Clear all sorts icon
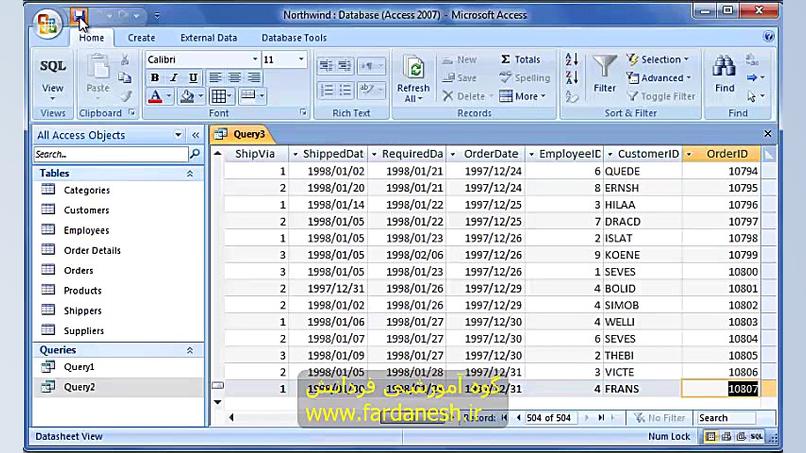This screenshot has width=806, height=453. click(x=572, y=96)
